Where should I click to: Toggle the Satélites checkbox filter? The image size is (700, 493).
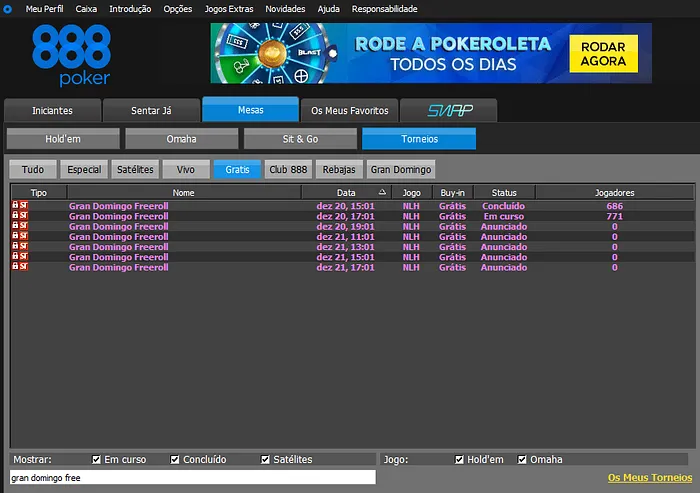(x=265, y=460)
